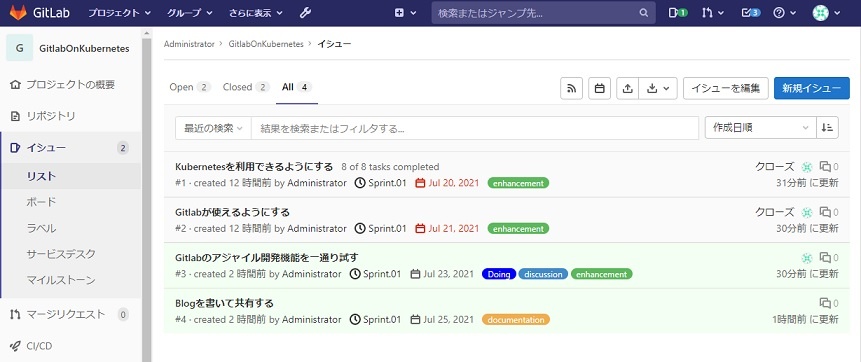
Task: Click assignee avatar on issue #3
Action: (x=807, y=258)
